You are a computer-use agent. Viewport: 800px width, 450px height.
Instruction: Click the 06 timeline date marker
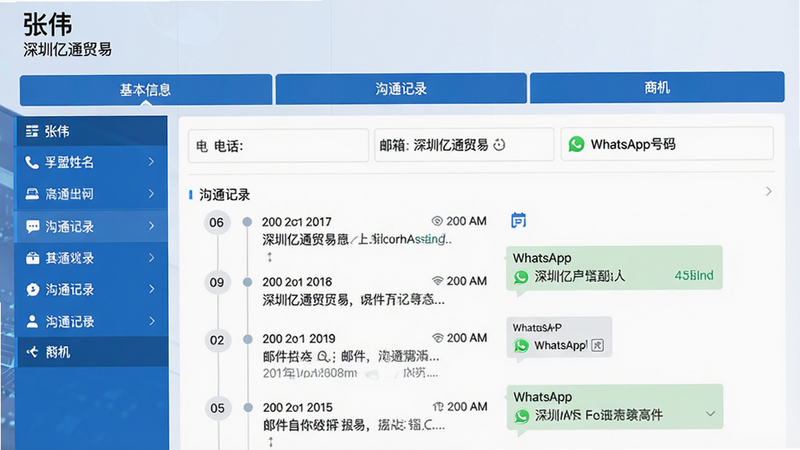216,222
